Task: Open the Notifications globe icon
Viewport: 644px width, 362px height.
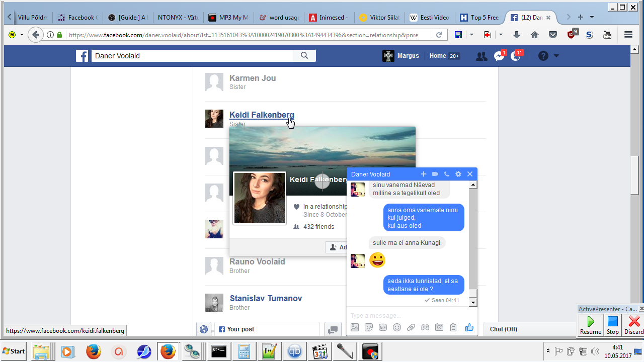Action: (x=516, y=56)
